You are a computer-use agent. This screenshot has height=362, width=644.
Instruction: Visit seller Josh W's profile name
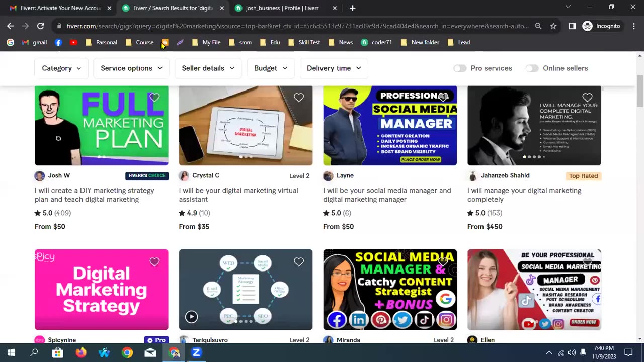pos(59,175)
